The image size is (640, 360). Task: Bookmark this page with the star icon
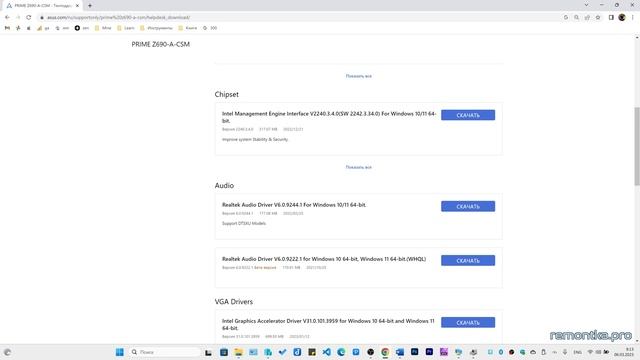click(598, 18)
